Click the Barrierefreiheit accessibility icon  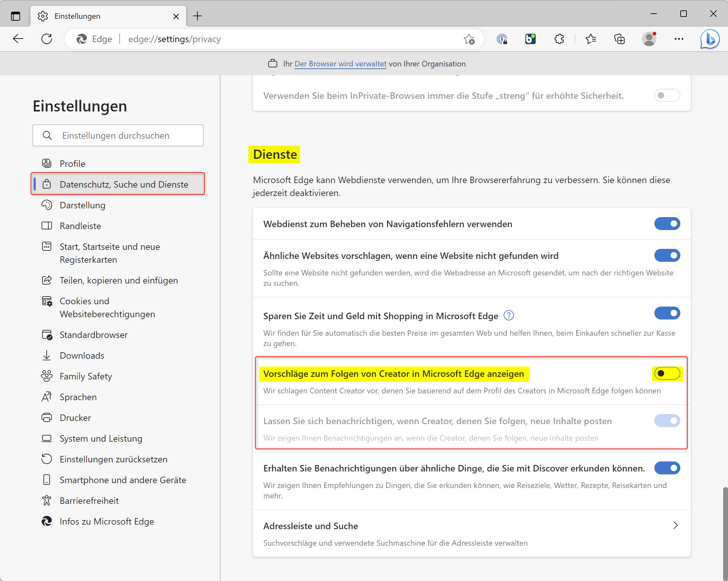(47, 501)
